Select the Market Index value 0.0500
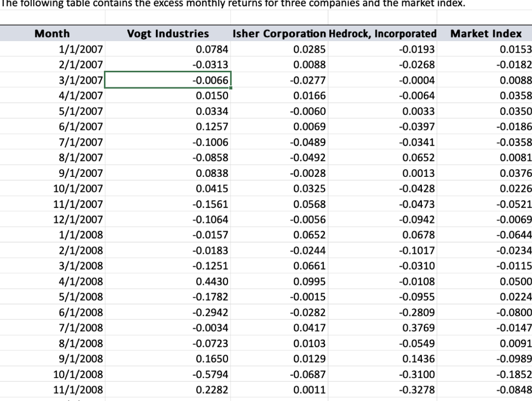Viewport: 532px width, 401px height. coord(517,281)
